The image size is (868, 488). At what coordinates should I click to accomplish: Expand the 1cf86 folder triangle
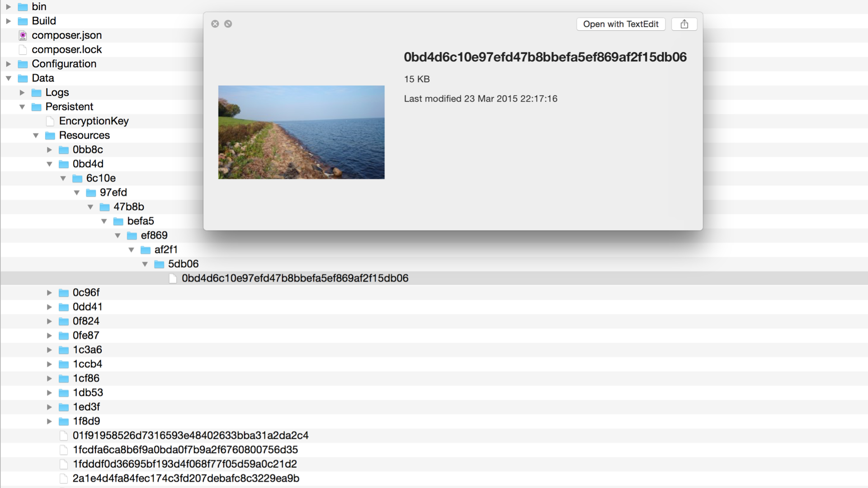click(x=49, y=379)
